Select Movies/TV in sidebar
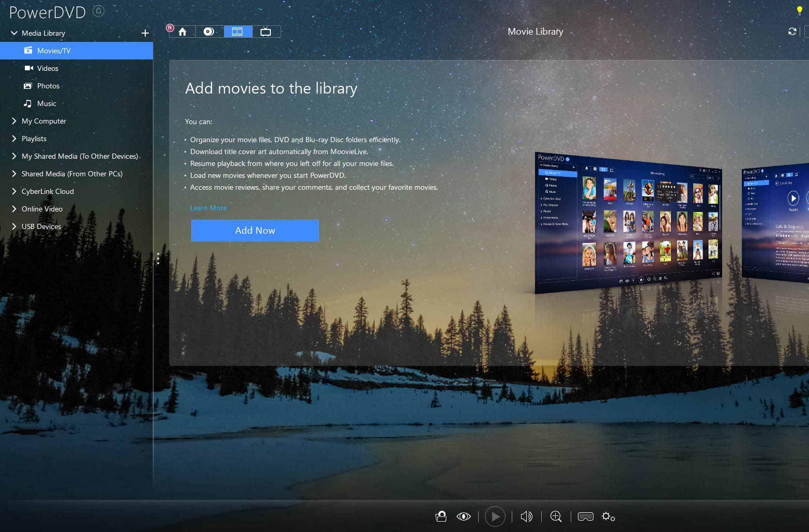 pos(77,51)
